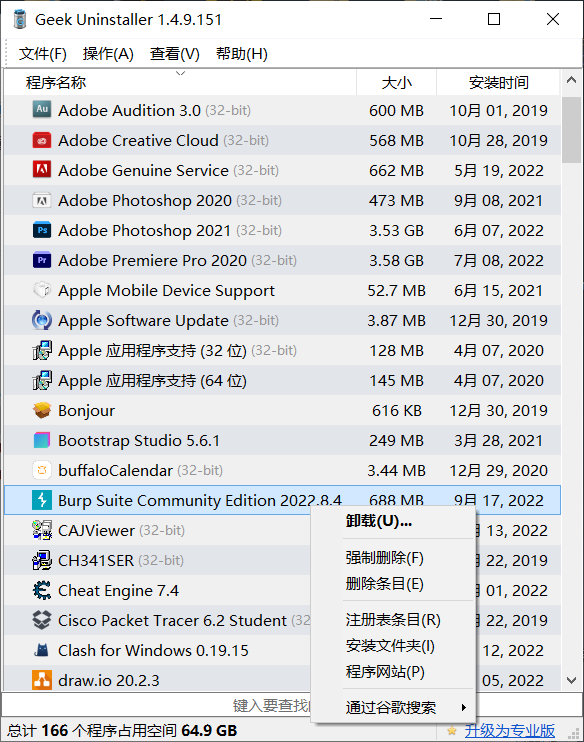Choose 删除条目(E) from the context menu
The width and height of the screenshot is (584, 742).
point(393,583)
